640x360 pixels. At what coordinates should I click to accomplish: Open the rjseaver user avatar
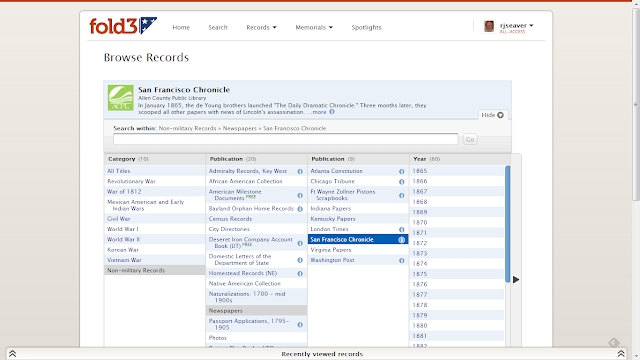489,27
